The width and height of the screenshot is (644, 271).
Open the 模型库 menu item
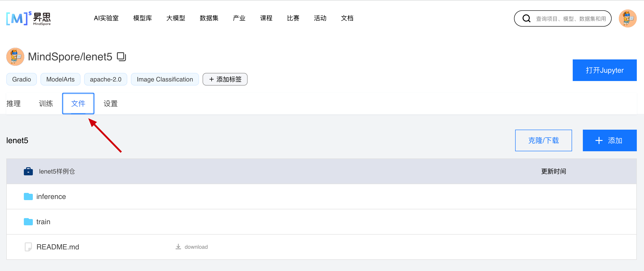pos(143,18)
